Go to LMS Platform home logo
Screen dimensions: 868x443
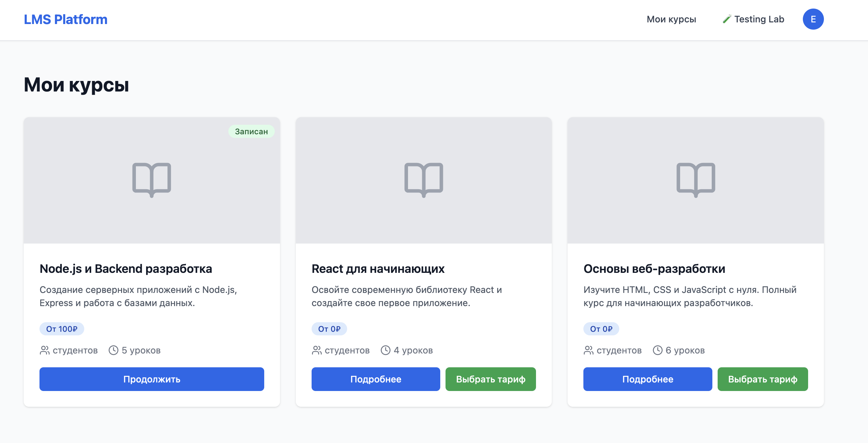65,19
